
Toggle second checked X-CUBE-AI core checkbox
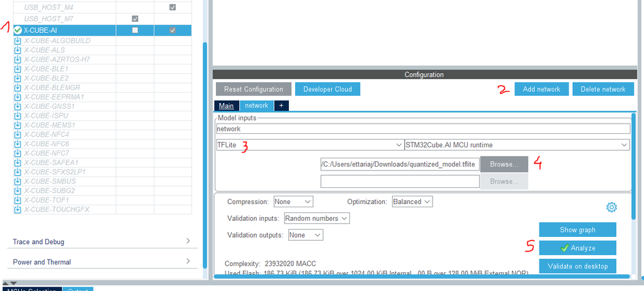coord(173,30)
